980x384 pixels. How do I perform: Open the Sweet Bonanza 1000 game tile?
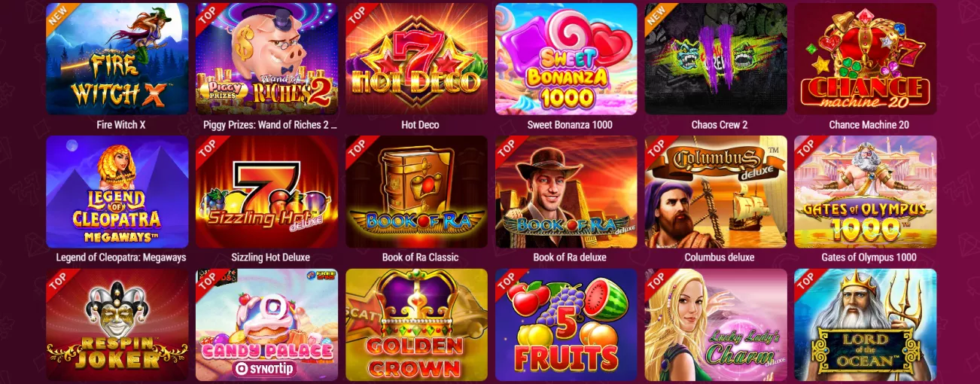click(x=566, y=59)
